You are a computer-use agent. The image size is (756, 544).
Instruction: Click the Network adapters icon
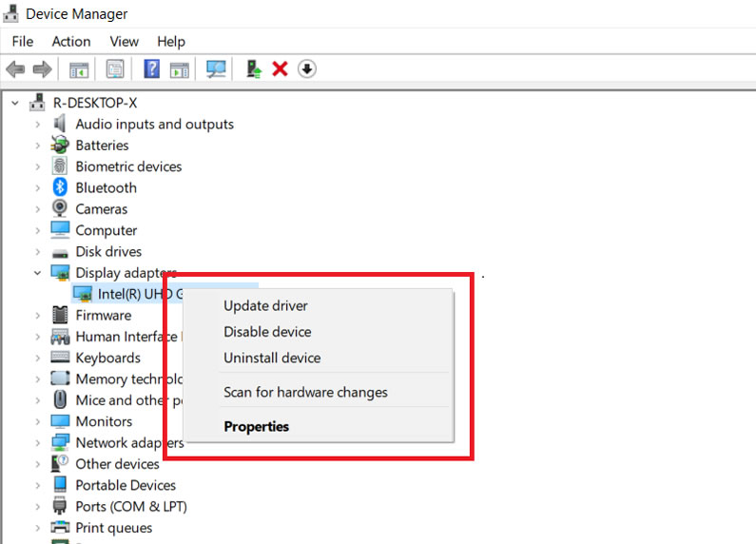tap(60, 442)
